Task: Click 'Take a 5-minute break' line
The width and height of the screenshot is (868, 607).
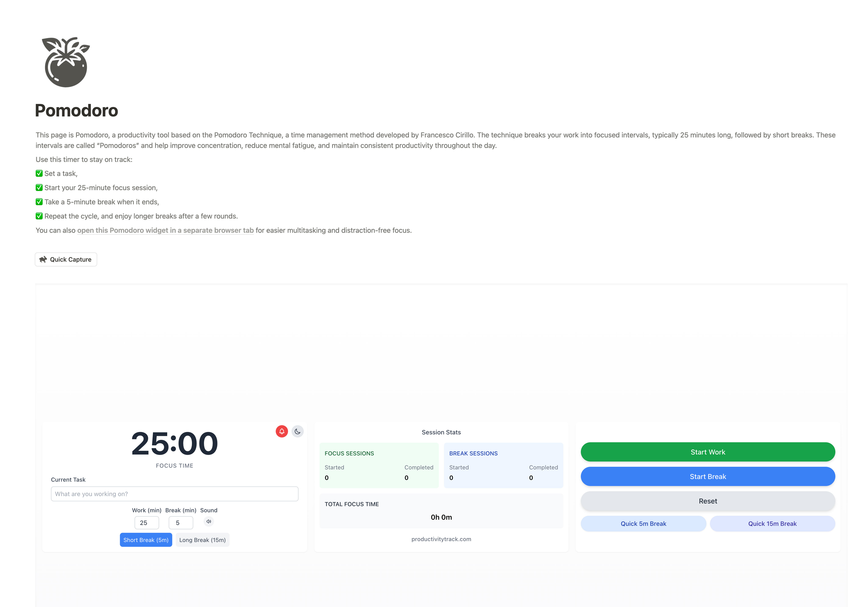Action: [98, 202]
